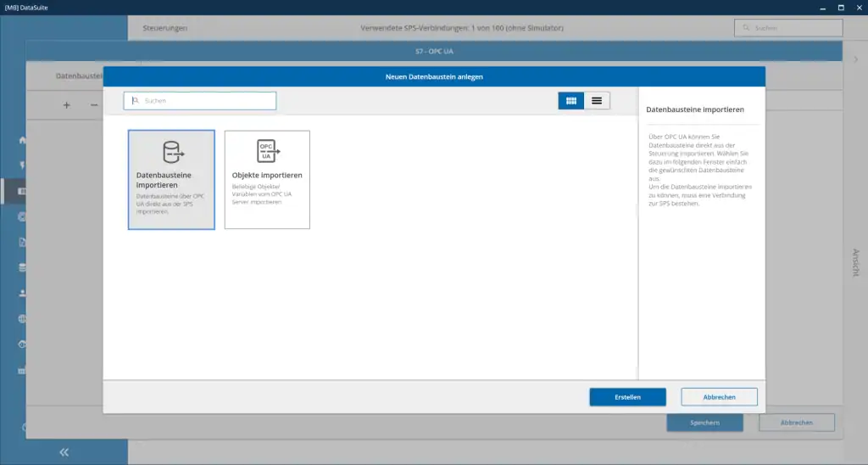The height and width of the screenshot is (465, 868).
Task: Open the user icon in the left sidebar
Action: (23, 294)
